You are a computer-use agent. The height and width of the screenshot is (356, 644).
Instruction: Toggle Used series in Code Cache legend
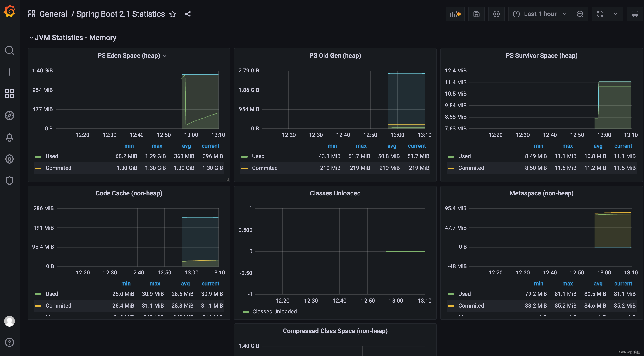52,294
